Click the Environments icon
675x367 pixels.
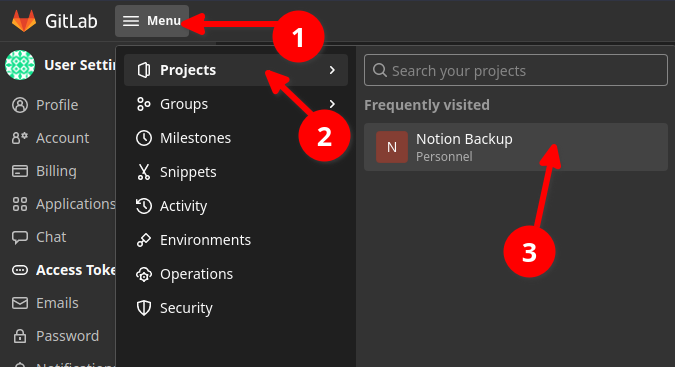click(144, 240)
